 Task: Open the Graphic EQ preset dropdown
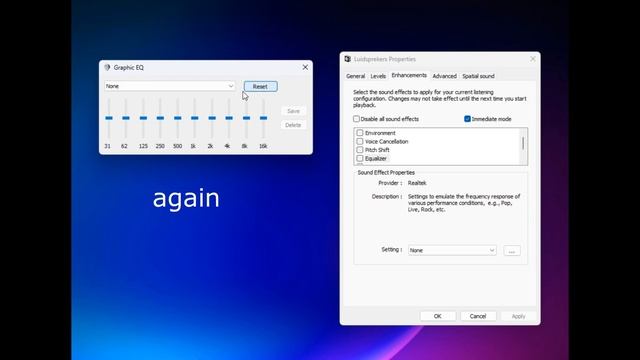coord(170,86)
